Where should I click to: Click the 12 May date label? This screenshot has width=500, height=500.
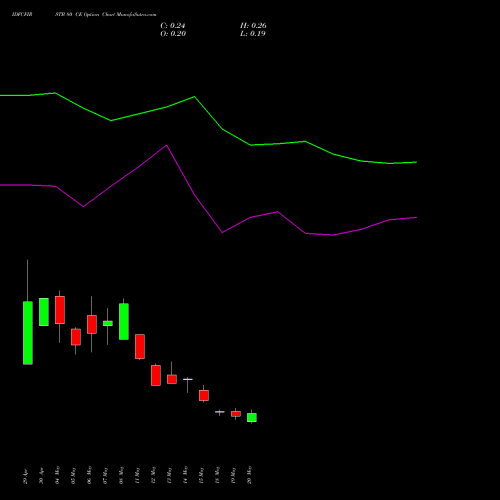pyautogui.click(x=153, y=475)
